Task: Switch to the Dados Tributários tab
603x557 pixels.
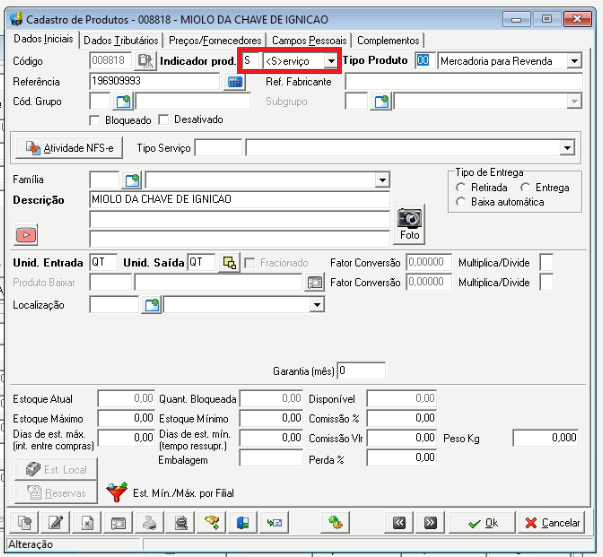Action: tap(121, 40)
